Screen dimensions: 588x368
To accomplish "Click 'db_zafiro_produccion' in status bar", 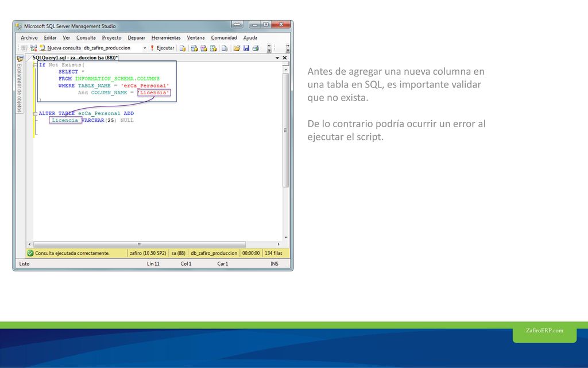I will pos(214,253).
